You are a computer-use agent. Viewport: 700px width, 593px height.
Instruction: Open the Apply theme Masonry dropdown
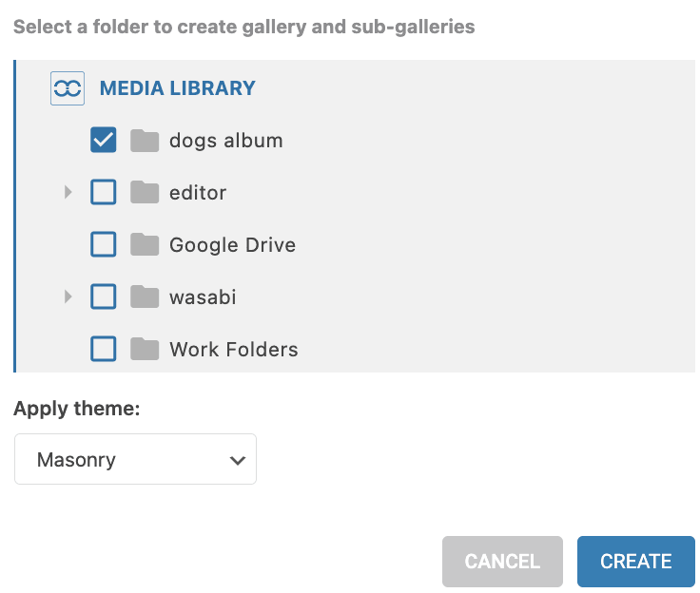click(135, 460)
